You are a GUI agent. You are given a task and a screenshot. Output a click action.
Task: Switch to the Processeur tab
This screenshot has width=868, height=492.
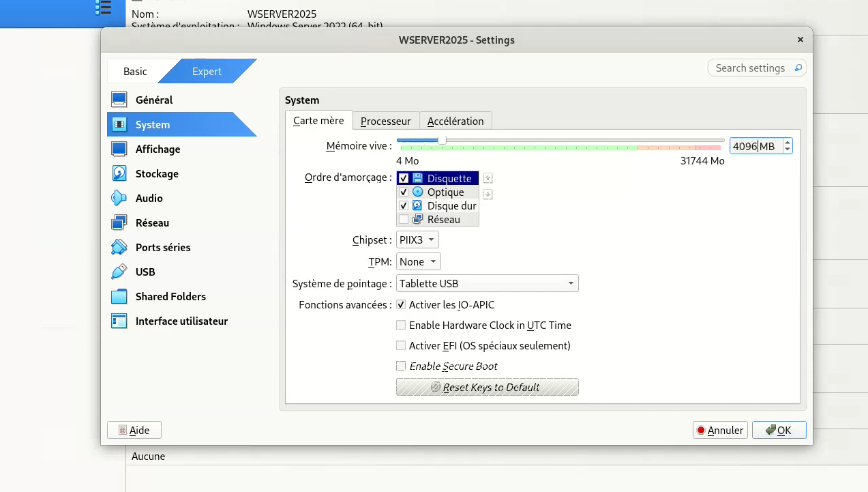385,121
